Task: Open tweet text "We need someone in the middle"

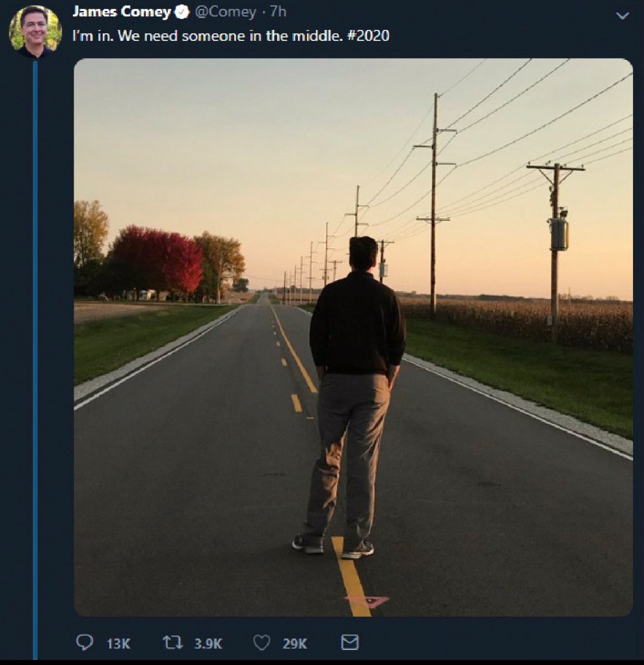Action: coord(230,36)
